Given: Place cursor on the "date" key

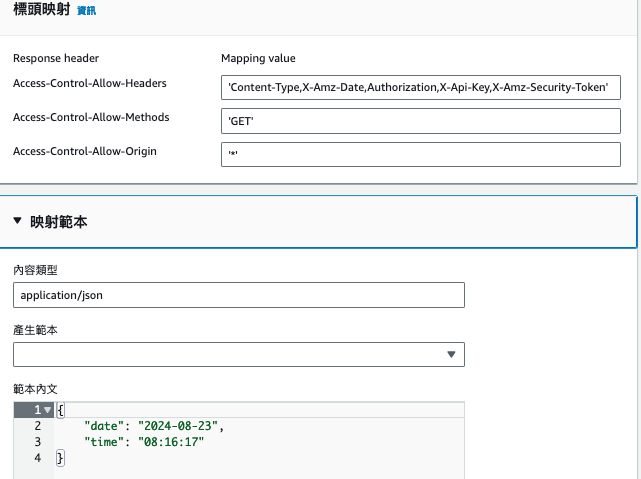Looking at the screenshot, I should click(104, 426).
